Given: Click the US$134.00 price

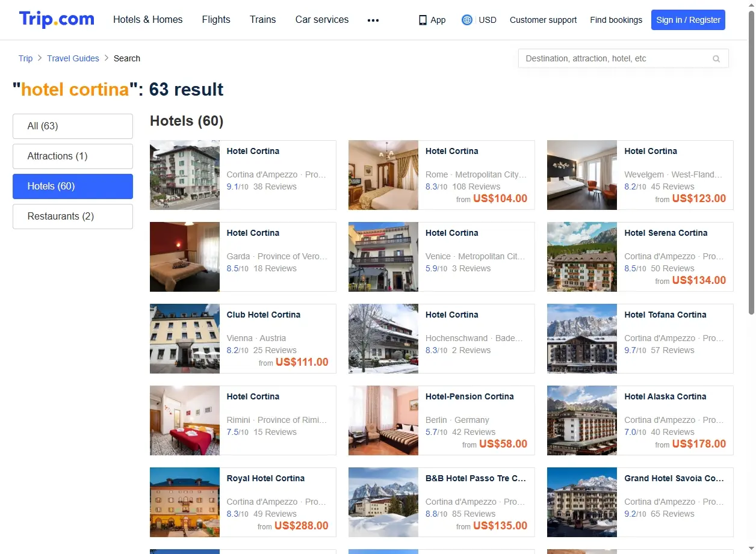Looking at the screenshot, I should coord(699,280).
